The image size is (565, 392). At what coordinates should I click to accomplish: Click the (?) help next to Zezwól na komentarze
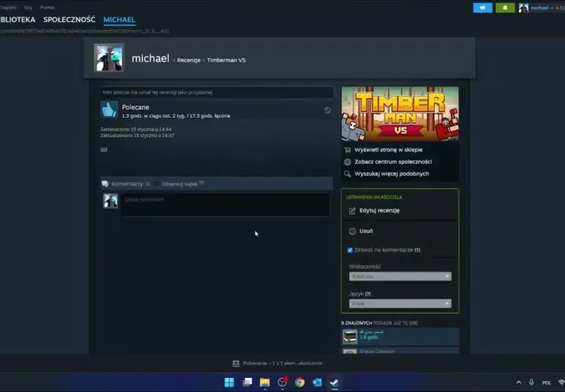pyautogui.click(x=417, y=250)
